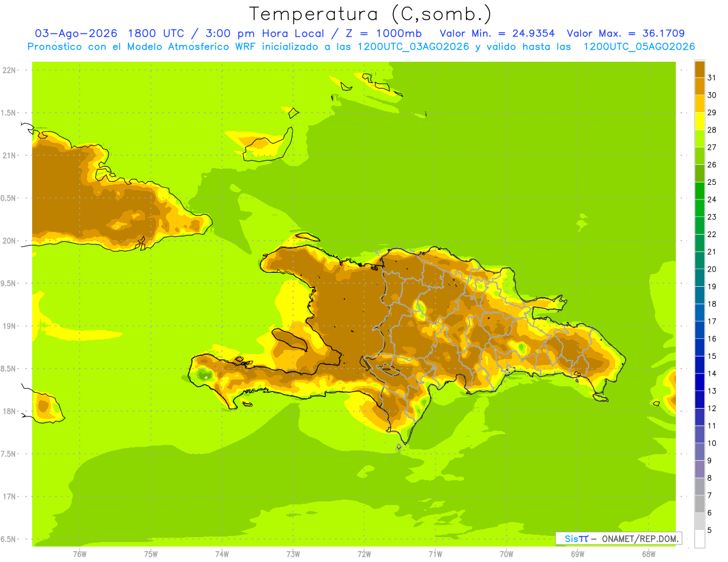Click legend value '18'
This screenshot has height=562, width=728.
point(712,304)
